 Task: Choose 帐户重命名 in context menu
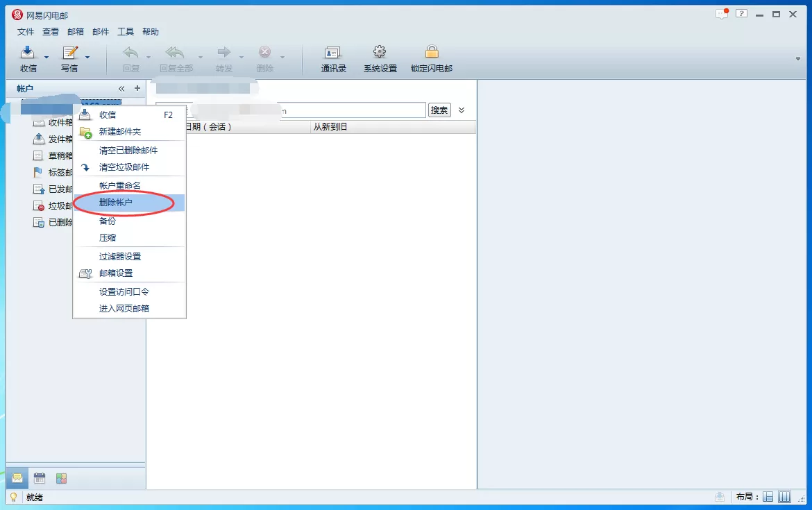129,185
